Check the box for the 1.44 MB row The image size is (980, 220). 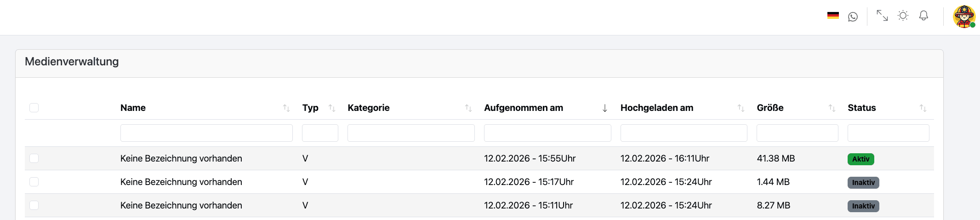(x=34, y=182)
